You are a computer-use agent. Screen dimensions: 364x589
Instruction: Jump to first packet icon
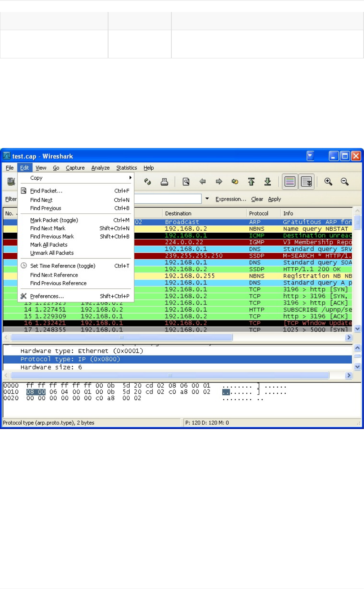point(251,182)
